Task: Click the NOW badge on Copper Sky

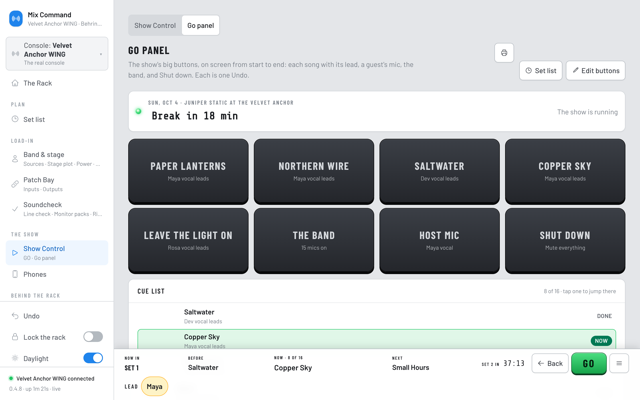Action: tap(601, 340)
